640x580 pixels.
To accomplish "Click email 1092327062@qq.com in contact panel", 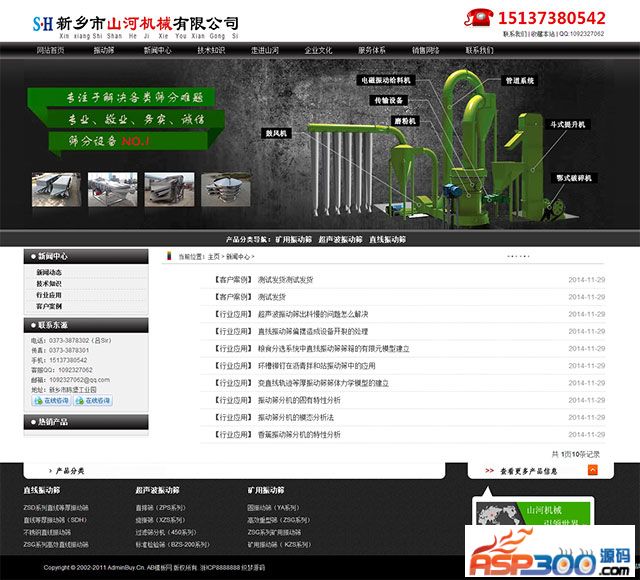I will click(80, 380).
